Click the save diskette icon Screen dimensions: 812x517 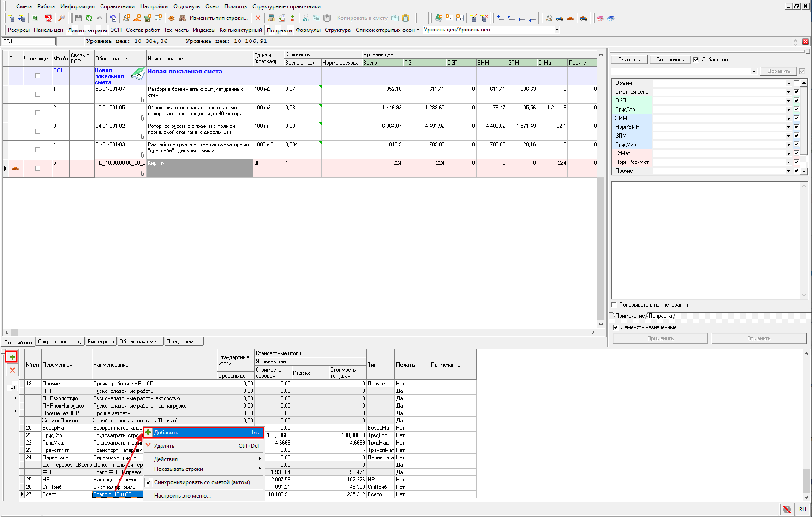78,18
